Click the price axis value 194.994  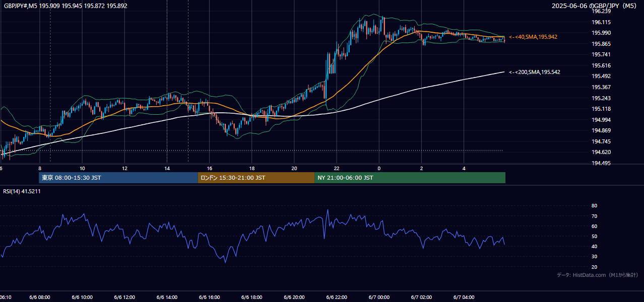pyautogui.click(x=601, y=120)
